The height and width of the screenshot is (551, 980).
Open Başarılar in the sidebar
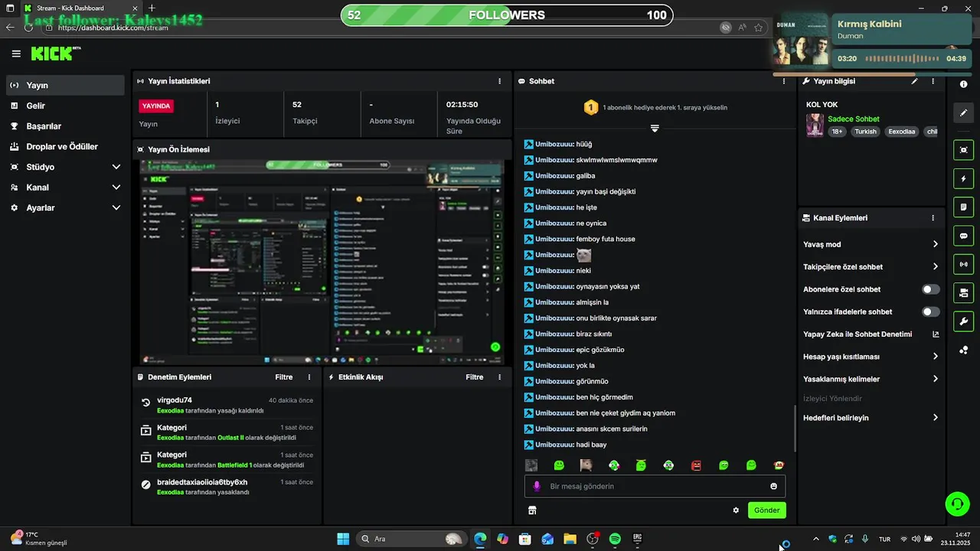click(65, 126)
